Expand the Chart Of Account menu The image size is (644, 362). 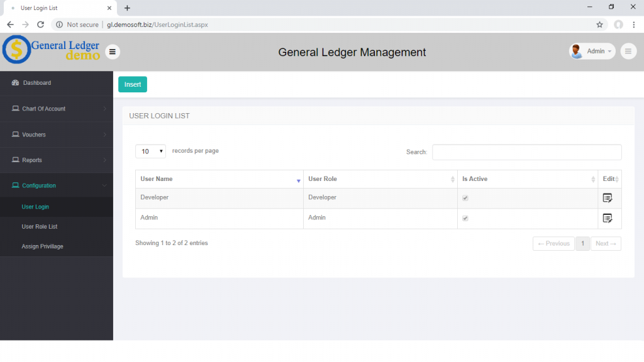click(57, 109)
